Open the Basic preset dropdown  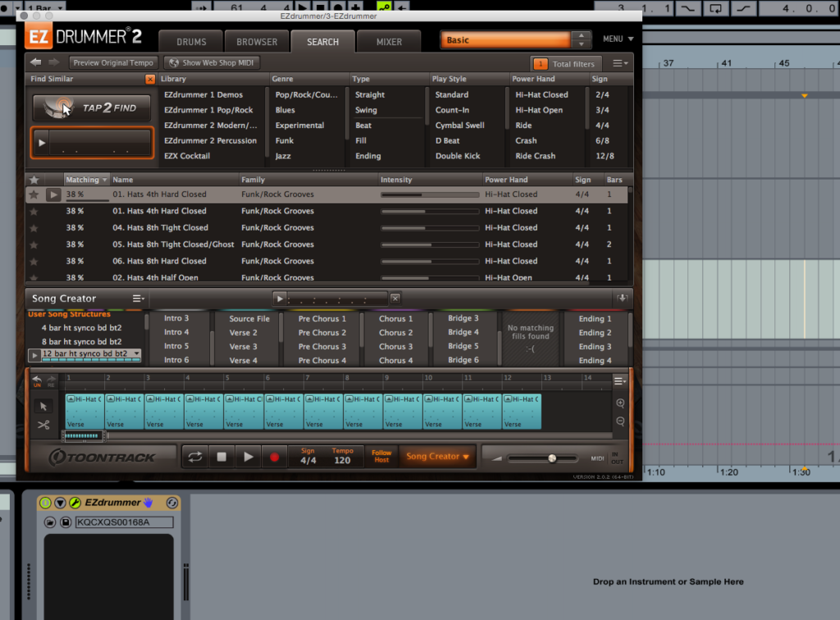pyautogui.click(x=504, y=40)
